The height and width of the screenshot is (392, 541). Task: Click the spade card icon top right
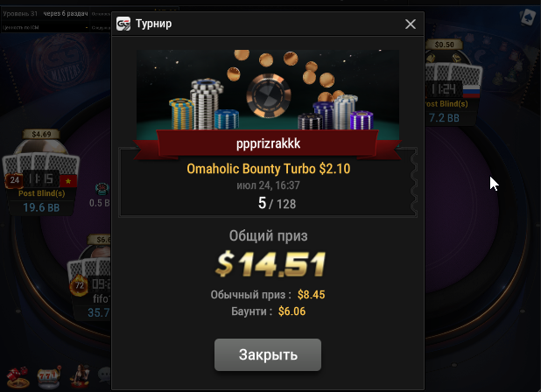(x=528, y=17)
